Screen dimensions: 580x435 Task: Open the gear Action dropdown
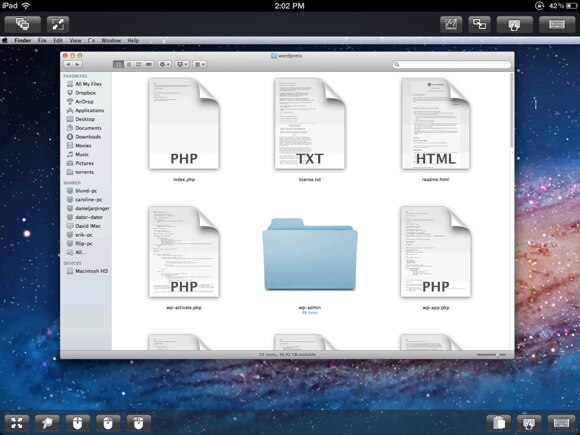(164, 64)
